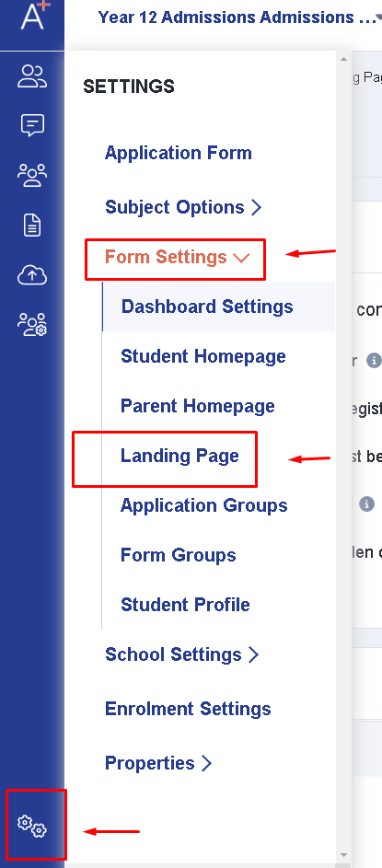Click the cloud upload icon

(32, 274)
